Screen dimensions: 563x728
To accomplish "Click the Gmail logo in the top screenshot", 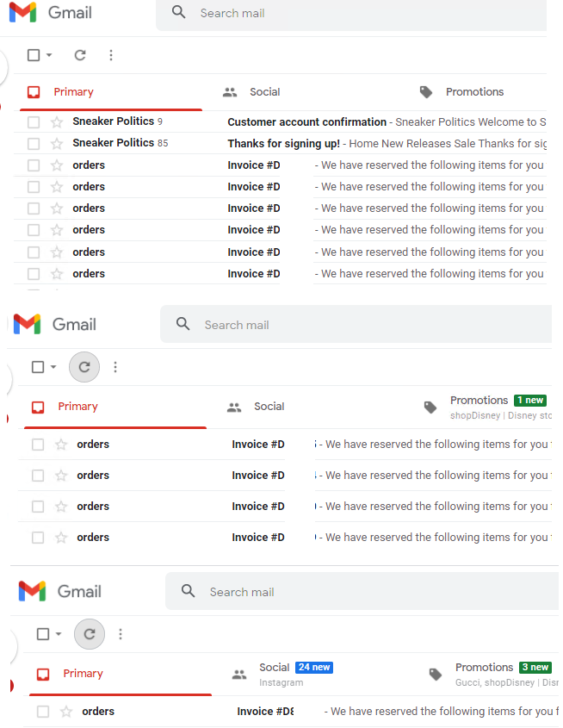I will coord(51,12).
